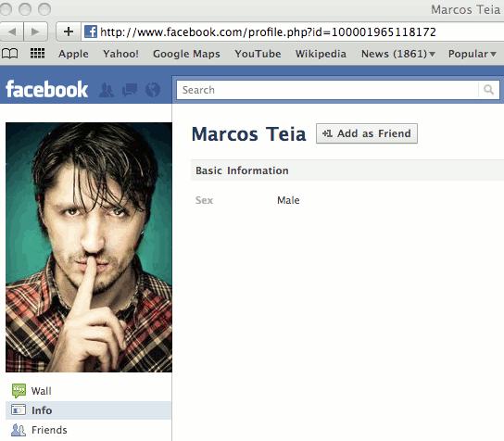
Task: Click the Marcos Teia window title
Action: [x=465, y=9]
